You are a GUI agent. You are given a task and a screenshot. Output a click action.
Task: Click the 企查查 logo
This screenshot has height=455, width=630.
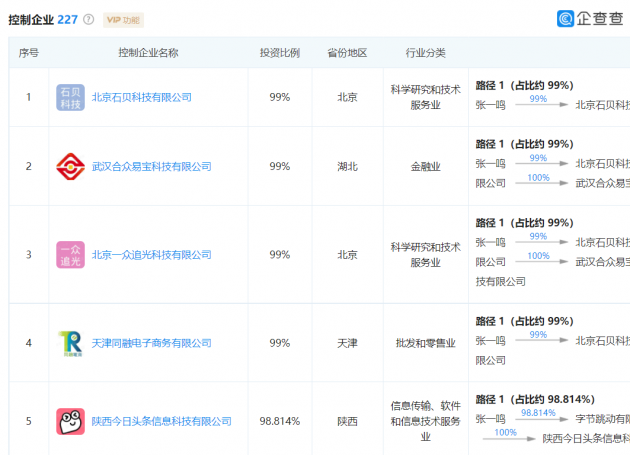click(592, 18)
